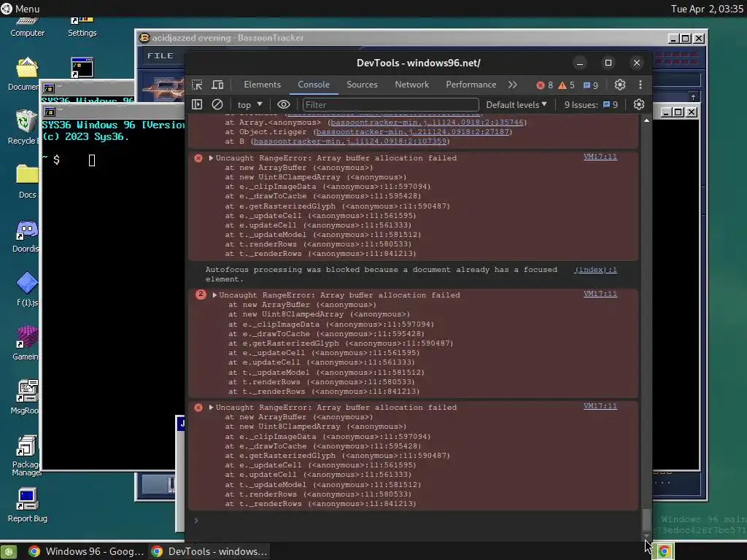Open the MsgRoom desktop shortcut

[x=26, y=397]
